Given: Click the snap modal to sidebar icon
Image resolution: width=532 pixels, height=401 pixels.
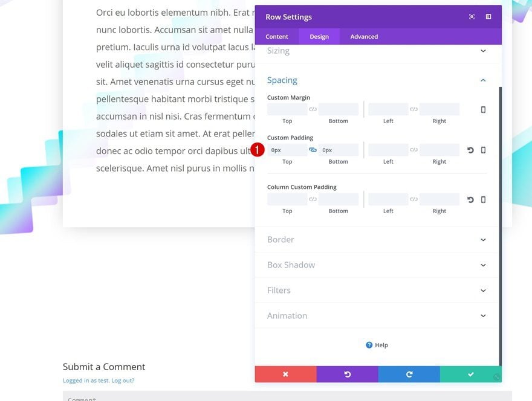Looking at the screenshot, I should point(488,17).
